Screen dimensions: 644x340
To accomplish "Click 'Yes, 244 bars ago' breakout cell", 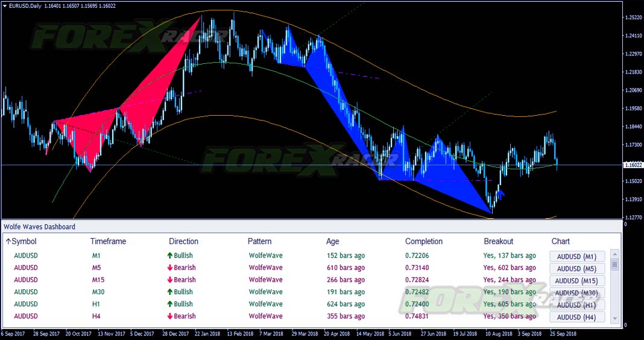I will (510, 280).
